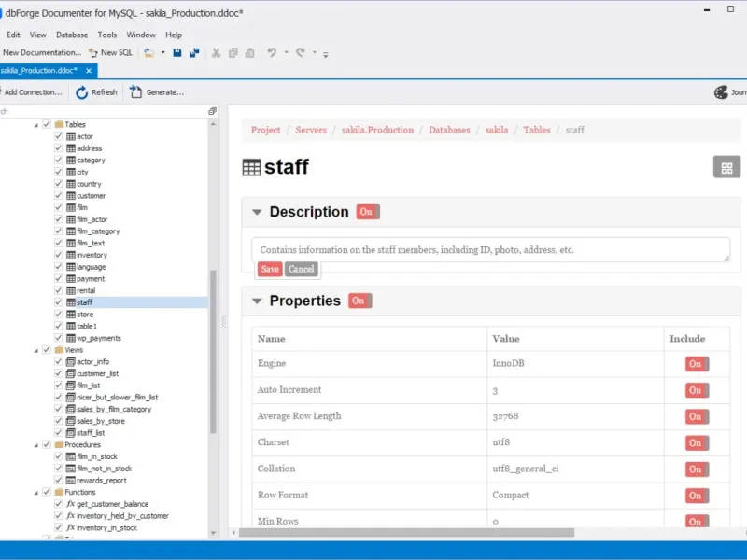The height and width of the screenshot is (560, 747).
Task: Click the description text field
Action: pyautogui.click(x=490, y=250)
